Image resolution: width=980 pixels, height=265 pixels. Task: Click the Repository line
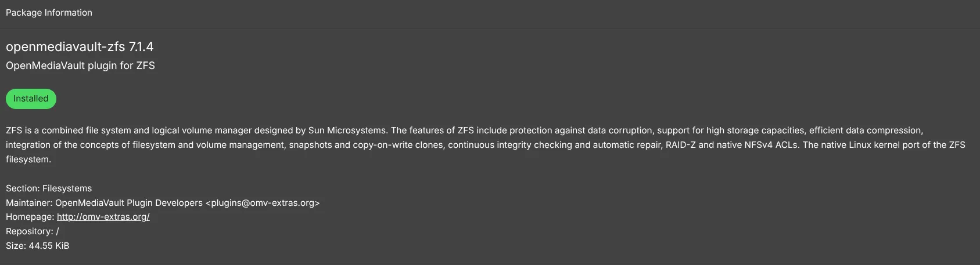[32, 231]
